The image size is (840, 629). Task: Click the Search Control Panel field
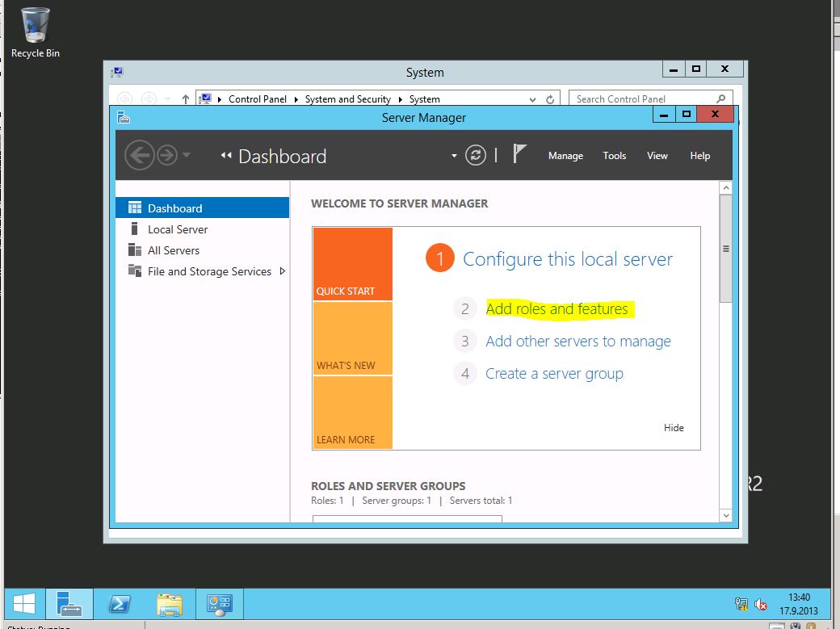[x=650, y=99]
